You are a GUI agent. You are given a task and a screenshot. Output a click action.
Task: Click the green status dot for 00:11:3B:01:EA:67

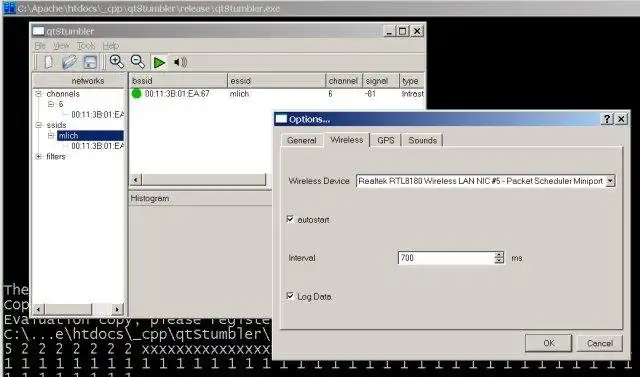tap(136, 94)
